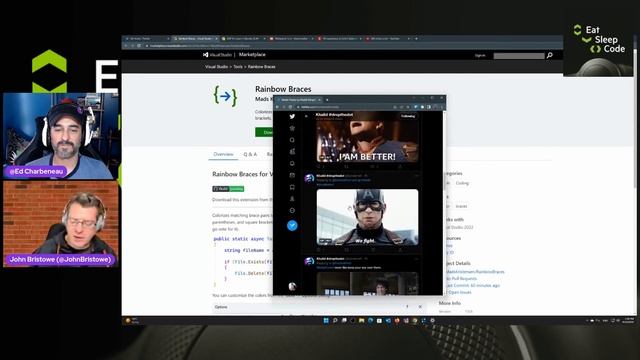Click Khalid's avatar on the bottom tweet
This screenshot has height=360, width=640.
pyautogui.click(x=309, y=261)
